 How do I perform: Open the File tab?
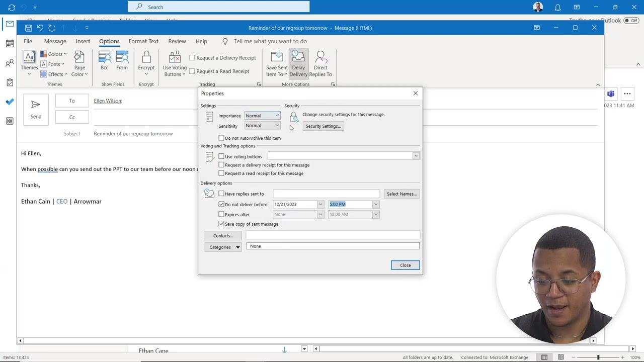(28, 41)
